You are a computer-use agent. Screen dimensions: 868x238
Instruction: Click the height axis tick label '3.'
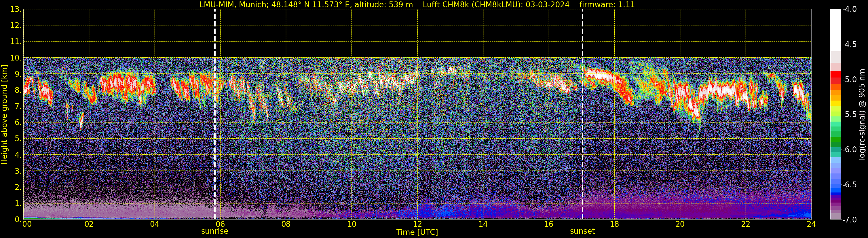(18, 171)
